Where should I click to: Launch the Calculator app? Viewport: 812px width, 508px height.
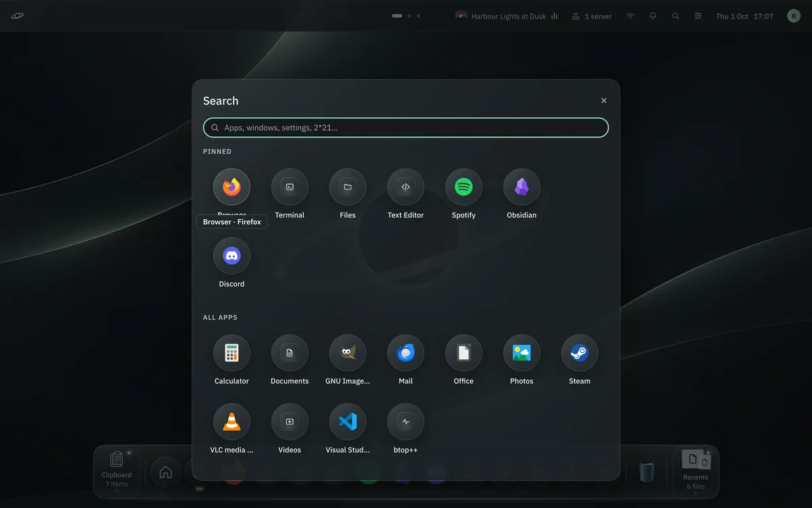point(231,353)
